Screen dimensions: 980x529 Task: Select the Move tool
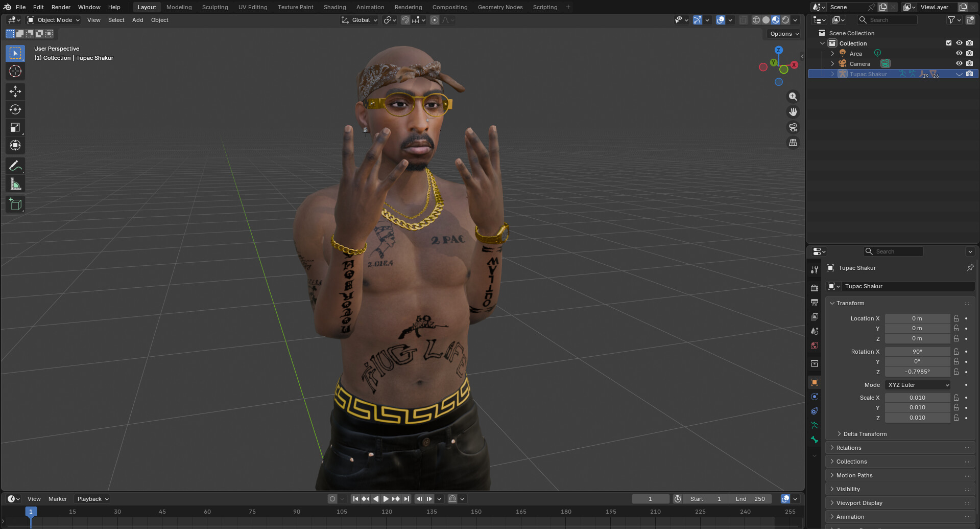[x=15, y=91]
